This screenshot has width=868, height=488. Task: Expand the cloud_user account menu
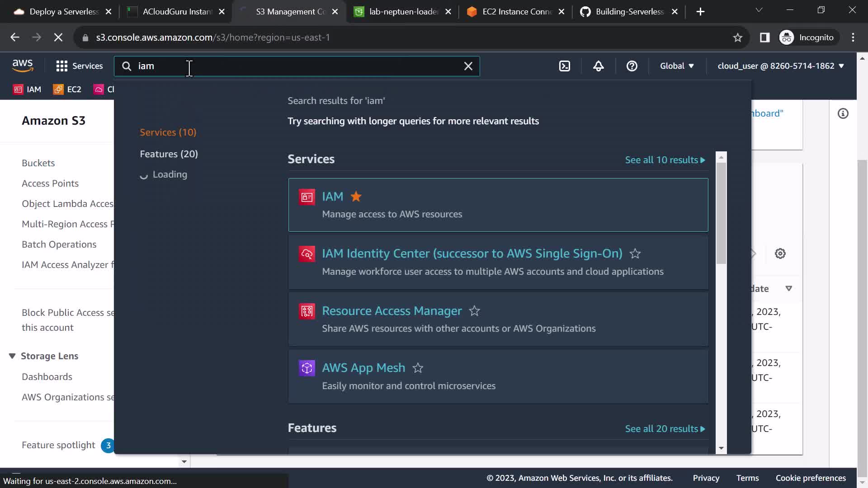click(780, 66)
